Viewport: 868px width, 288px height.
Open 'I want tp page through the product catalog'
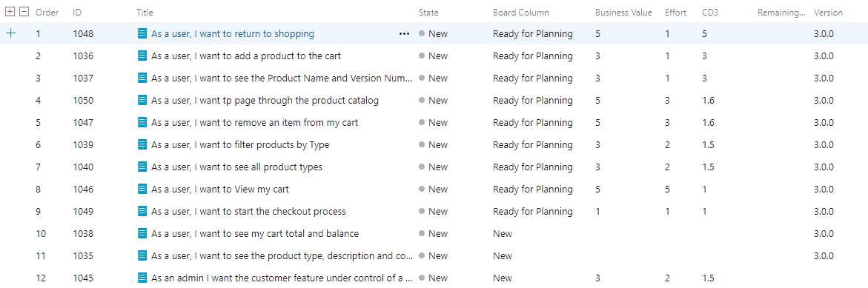tap(265, 100)
